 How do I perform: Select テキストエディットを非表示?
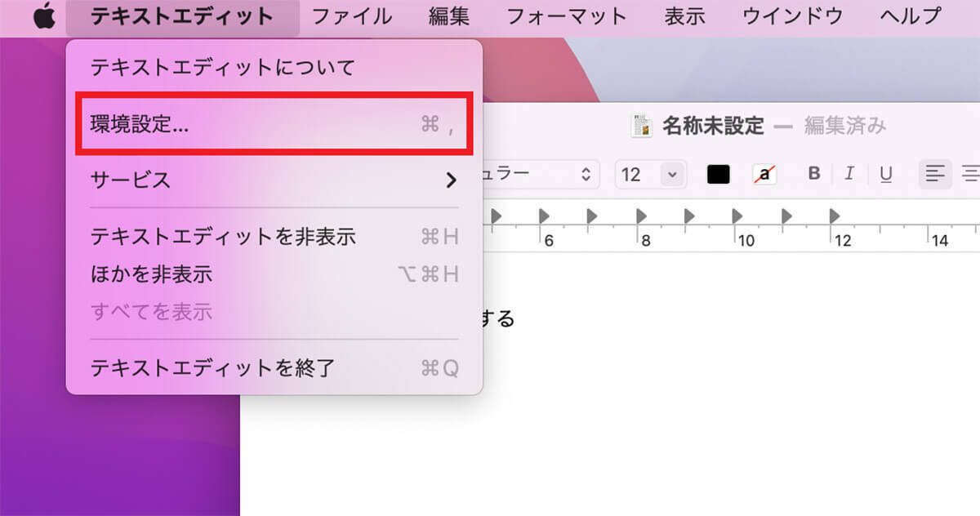274,237
